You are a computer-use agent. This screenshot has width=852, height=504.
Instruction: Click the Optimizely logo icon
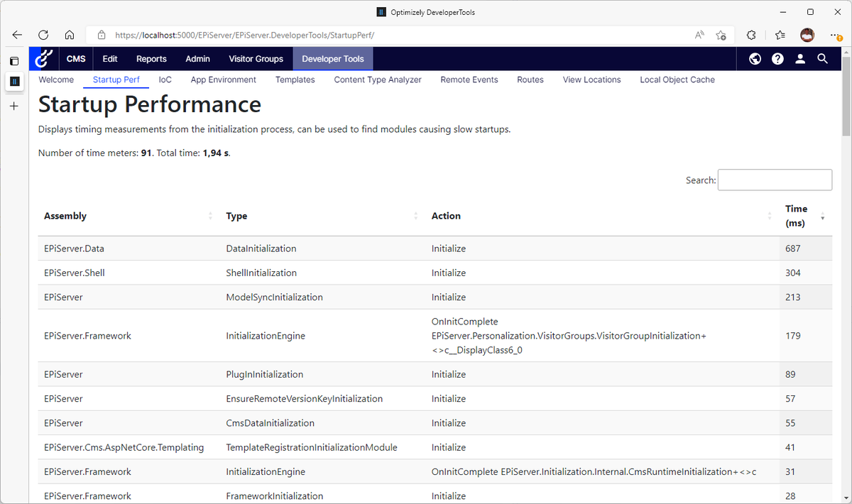(x=45, y=59)
